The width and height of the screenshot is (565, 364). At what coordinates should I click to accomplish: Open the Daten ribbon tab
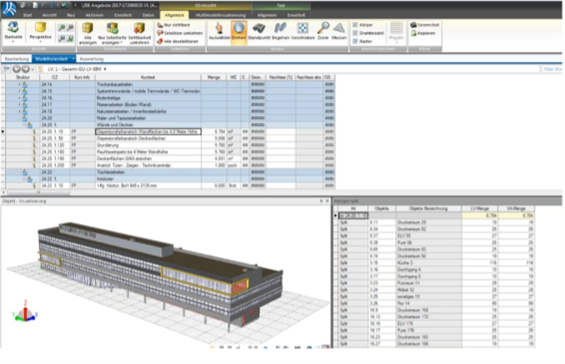pyautogui.click(x=148, y=15)
